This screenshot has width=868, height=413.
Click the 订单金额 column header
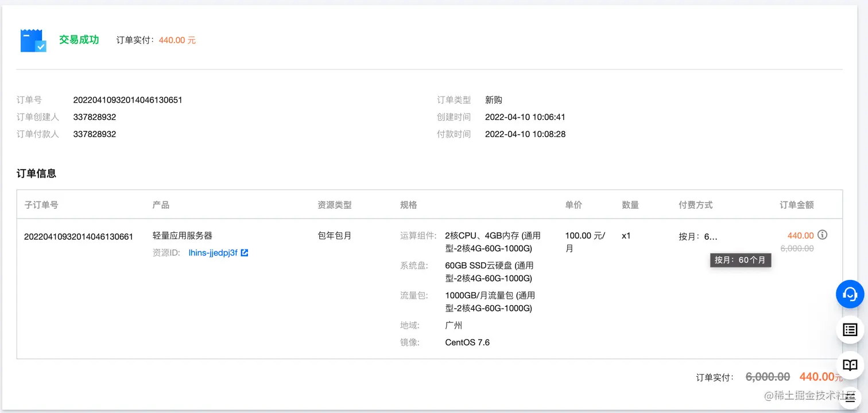click(797, 205)
